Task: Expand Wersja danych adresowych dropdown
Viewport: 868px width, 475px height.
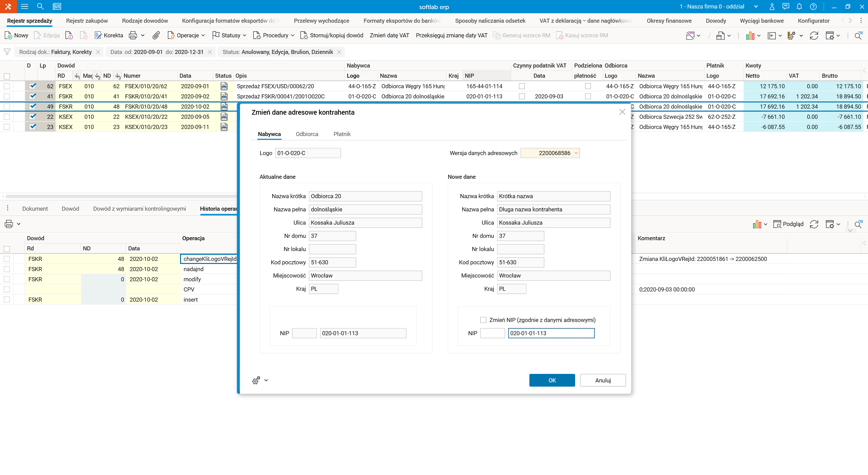Action: pyautogui.click(x=576, y=153)
